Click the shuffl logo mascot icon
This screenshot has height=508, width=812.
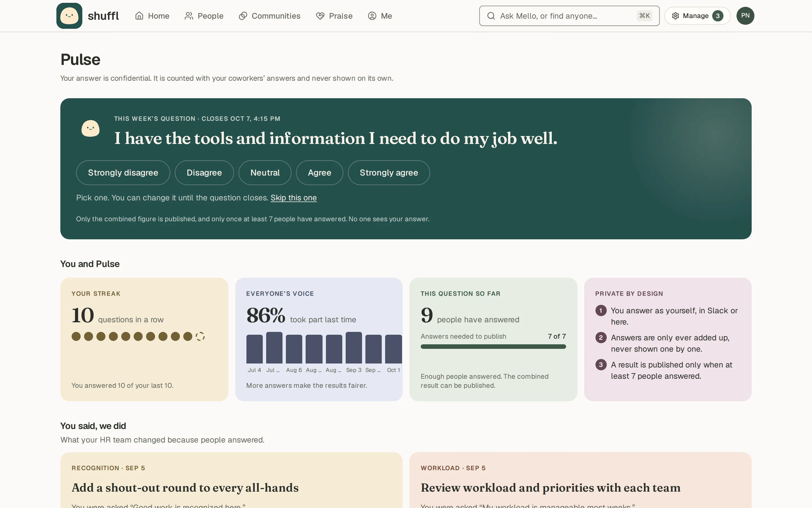coord(69,16)
